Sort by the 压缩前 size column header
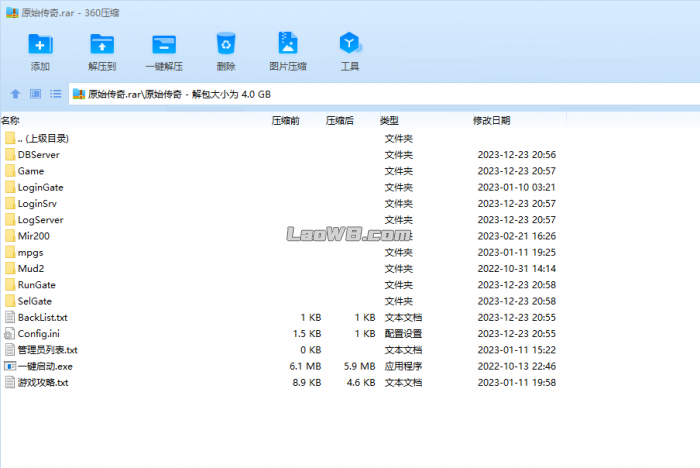 [286, 120]
